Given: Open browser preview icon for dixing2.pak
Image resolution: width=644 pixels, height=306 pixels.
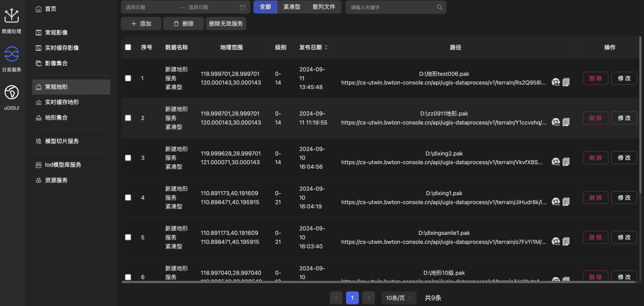Looking at the screenshot, I should [555, 162].
